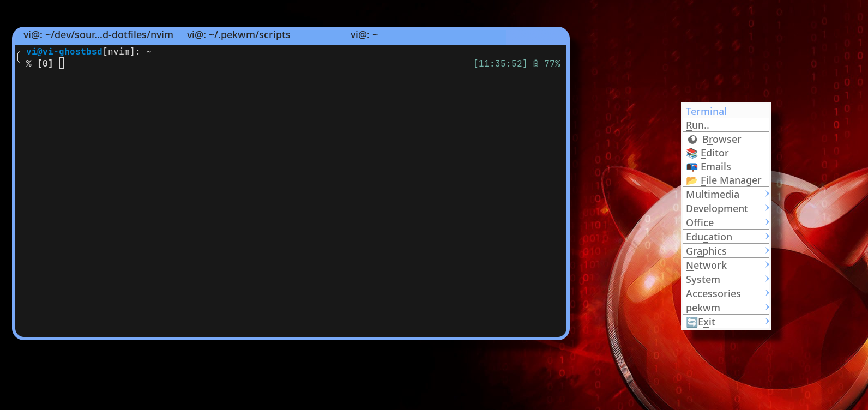The height and width of the screenshot is (410, 868).
Task: Select the Run.. menu entry
Action: tap(697, 125)
